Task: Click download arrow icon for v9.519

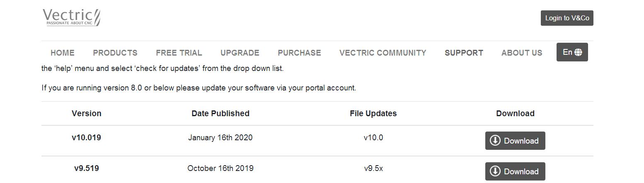Action: pos(495,171)
